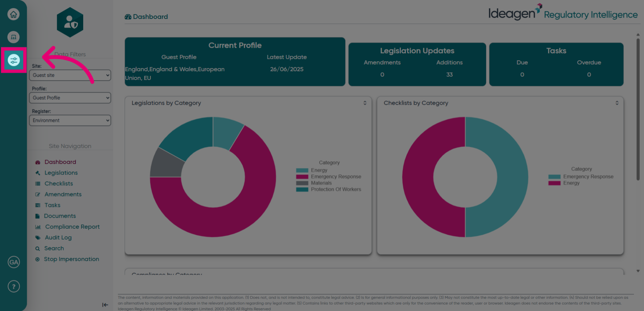Screen dimensions: 644x311
Task: Click the Dashboard gauge icon in header
Action: [128, 17]
